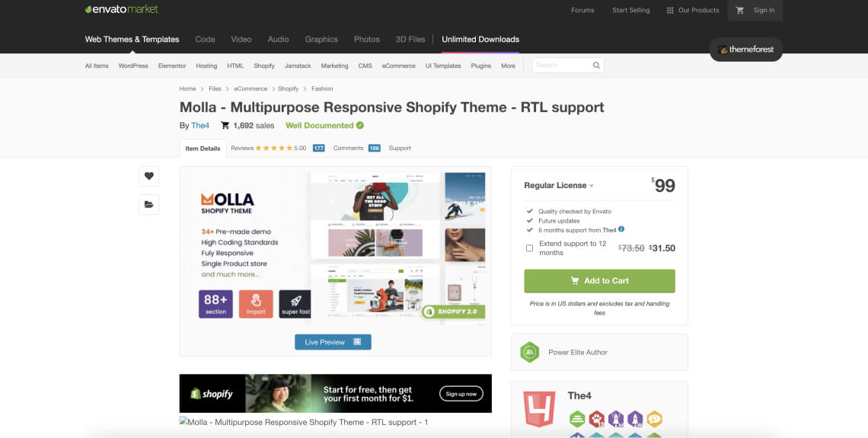Click the Envato Market logo
This screenshot has height=438, width=868.
(x=121, y=10)
